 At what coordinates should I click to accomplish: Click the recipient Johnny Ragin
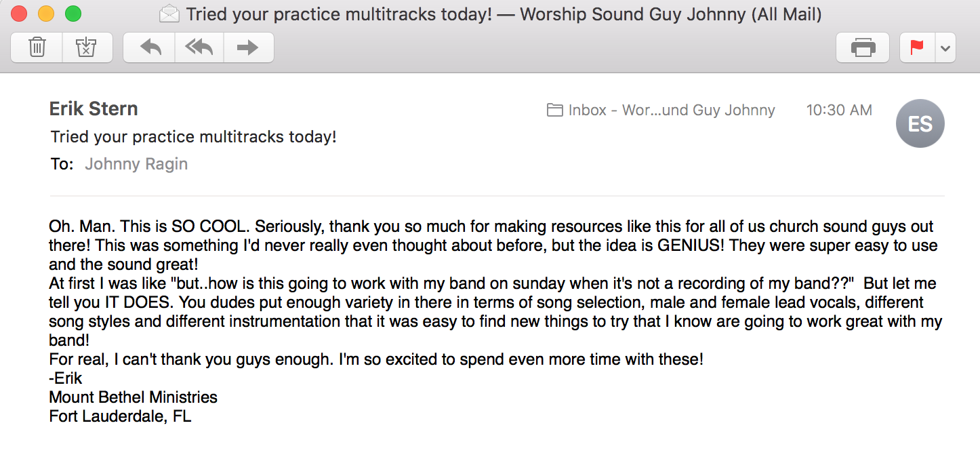136,164
